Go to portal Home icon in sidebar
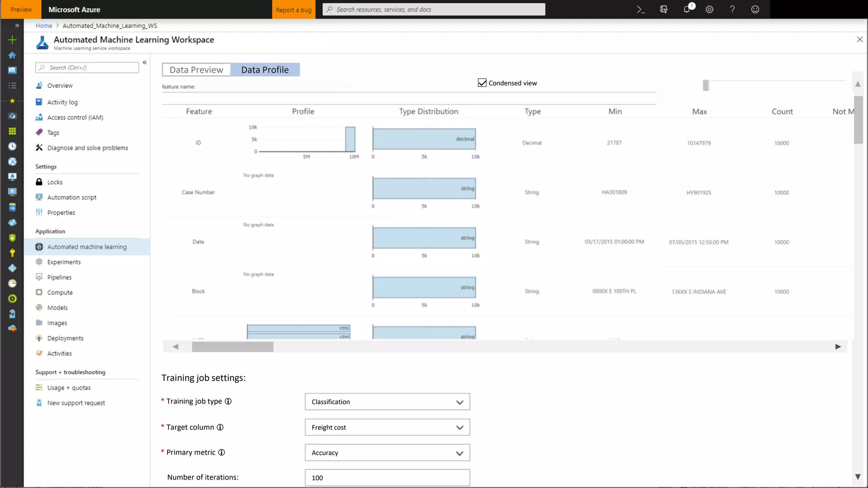868x488 pixels. (x=12, y=55)
